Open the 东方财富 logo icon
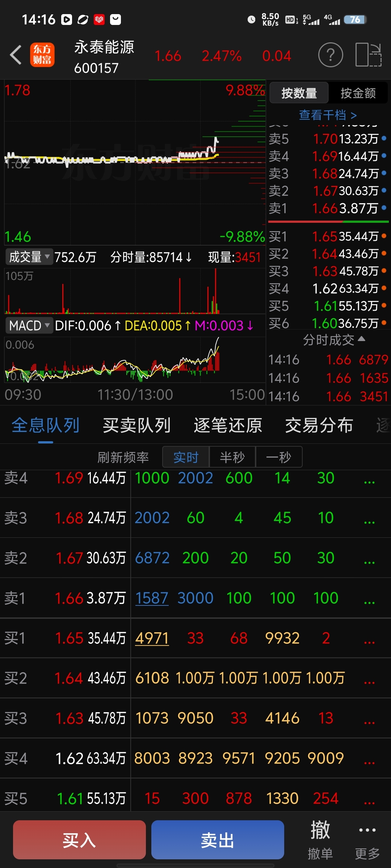The height and width of the screenshot is (868, 391). tap(42, 55)
